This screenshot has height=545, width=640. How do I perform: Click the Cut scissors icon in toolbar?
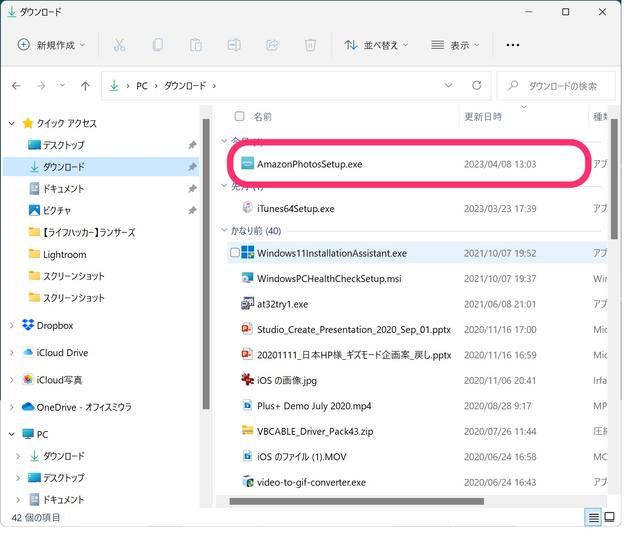pos(119,45)
